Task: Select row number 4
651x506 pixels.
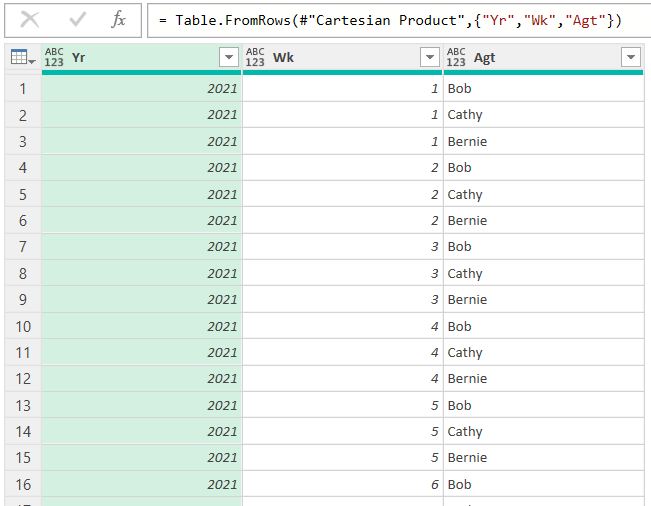Action: (23, 168)
